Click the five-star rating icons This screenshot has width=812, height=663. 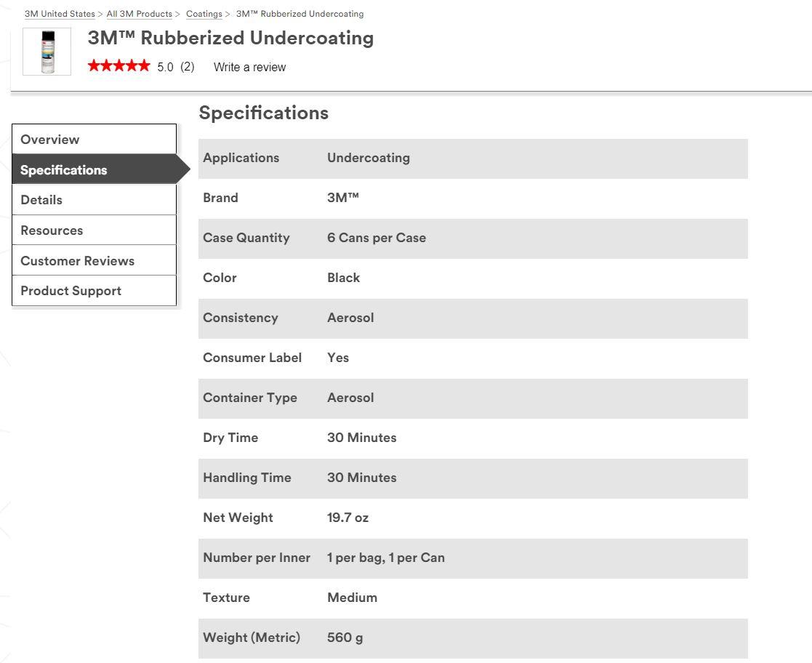point(119,65)
